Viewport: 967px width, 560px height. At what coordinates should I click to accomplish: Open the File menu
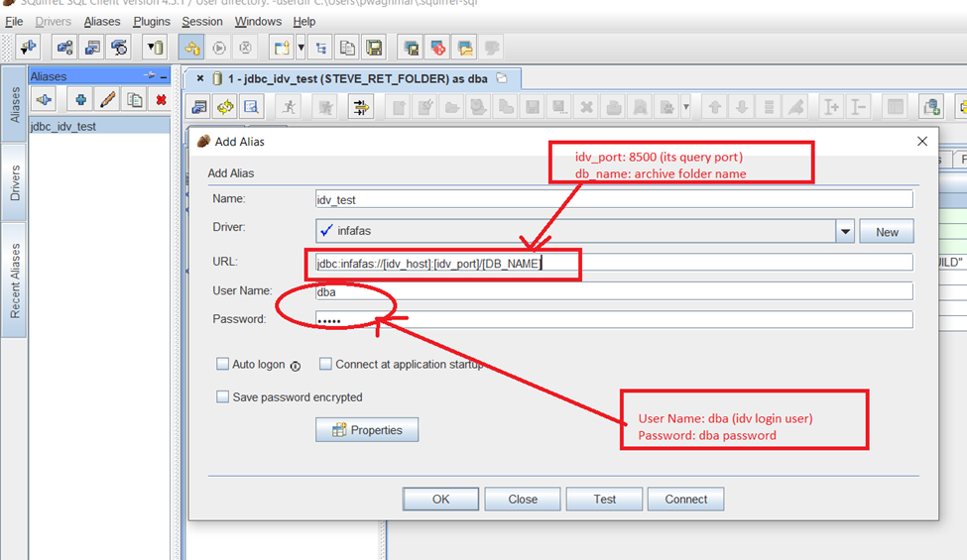[x=14, y=22]
